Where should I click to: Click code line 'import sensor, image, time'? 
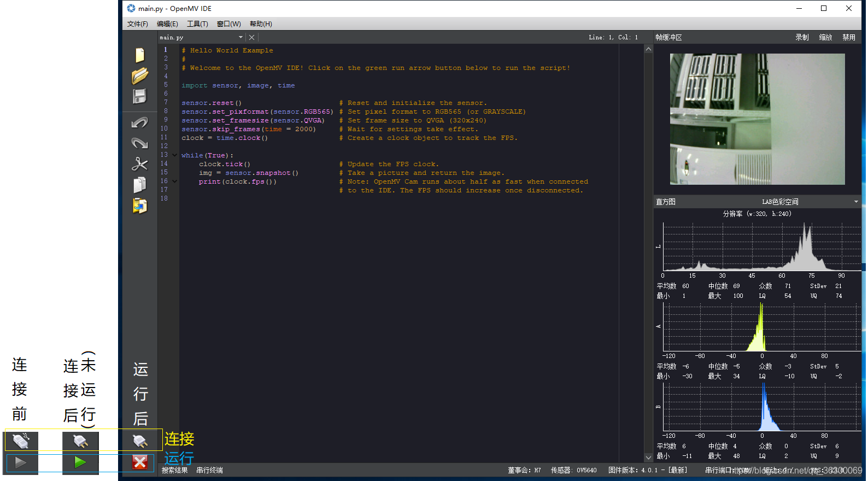pos(238,85)
